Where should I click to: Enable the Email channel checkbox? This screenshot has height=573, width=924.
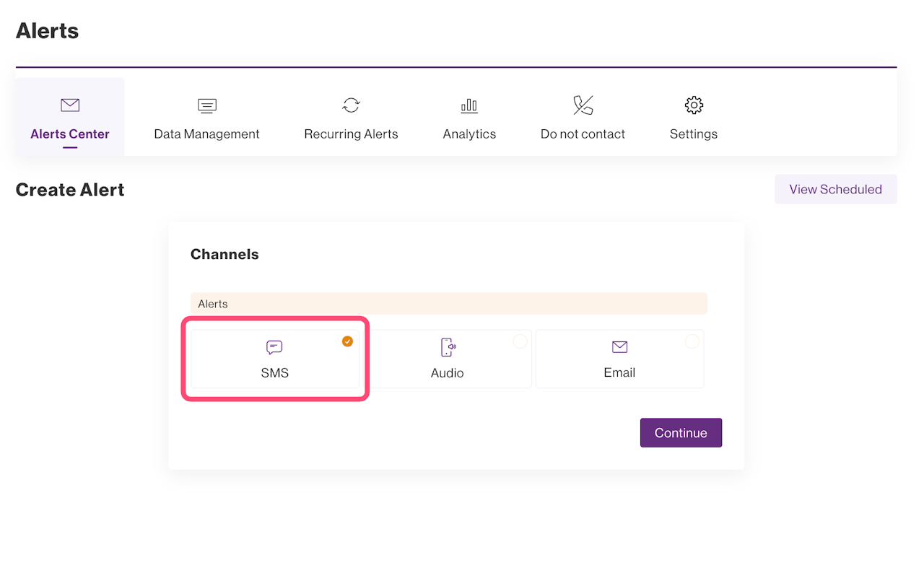(x=692, y=341)
